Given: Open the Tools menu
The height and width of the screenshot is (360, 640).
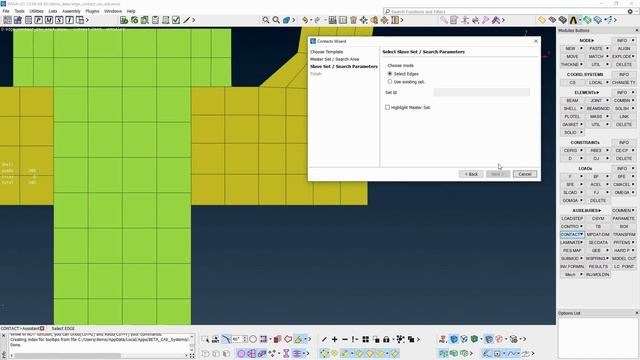Looking at the screenshot, I should pyautogui.click(x=19, y=11).
